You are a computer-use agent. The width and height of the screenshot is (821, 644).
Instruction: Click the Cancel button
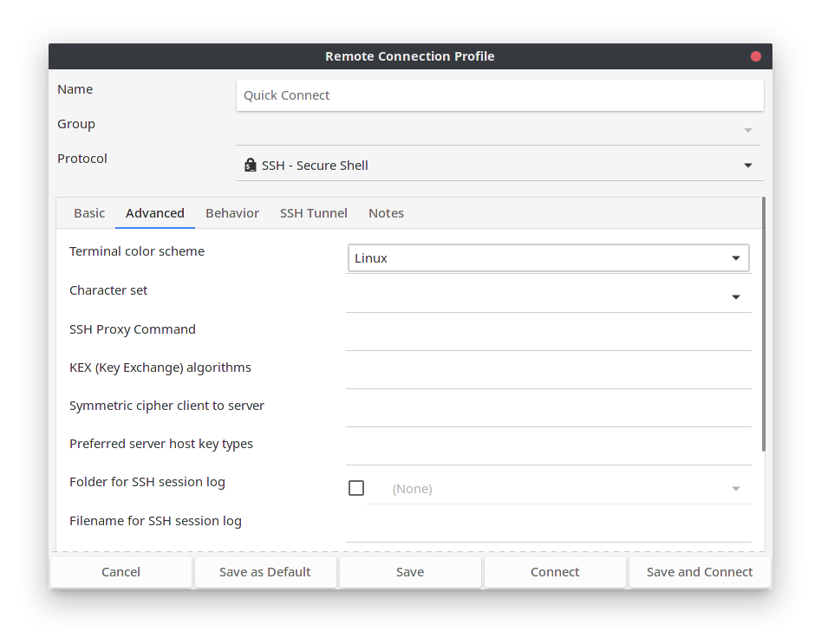(121, 572)
